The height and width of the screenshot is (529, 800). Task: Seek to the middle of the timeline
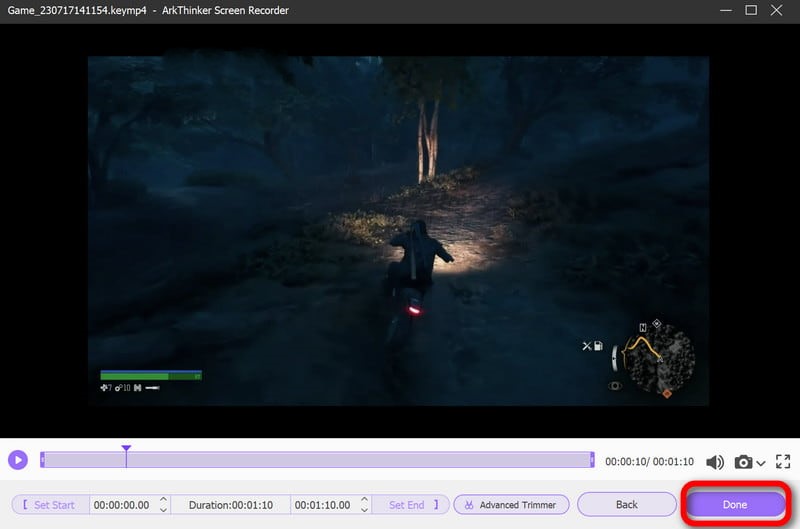click(x=317, y=460)
